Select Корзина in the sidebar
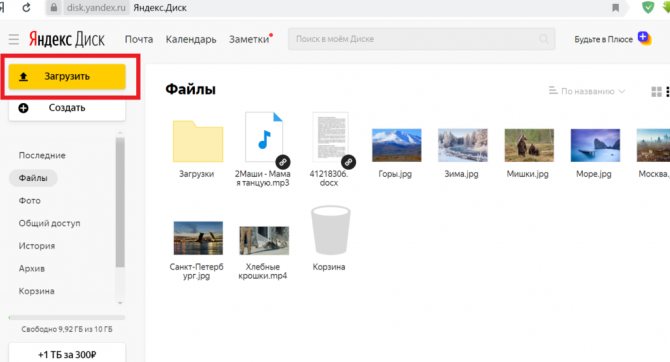This screenshot has width=670, height=362. point(36,291)
